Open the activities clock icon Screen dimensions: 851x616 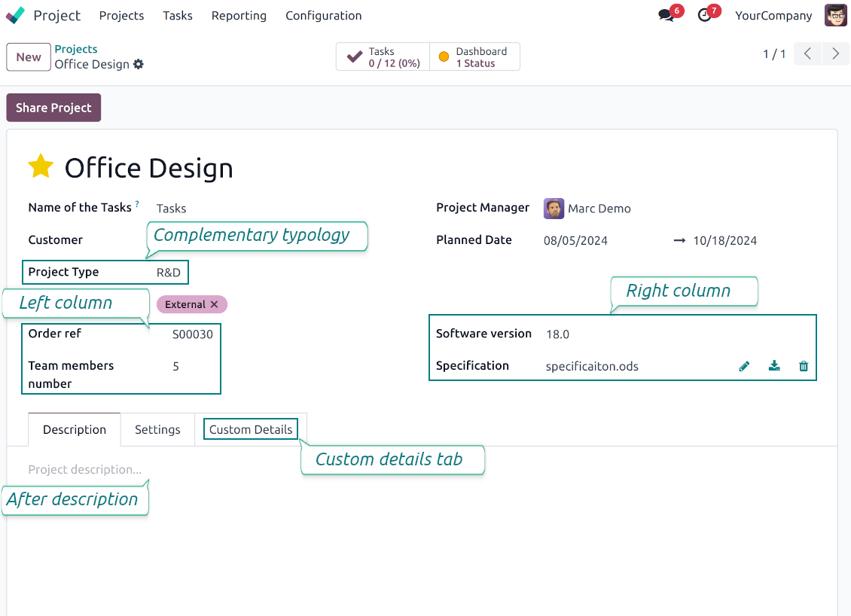[x=704, y=15]
